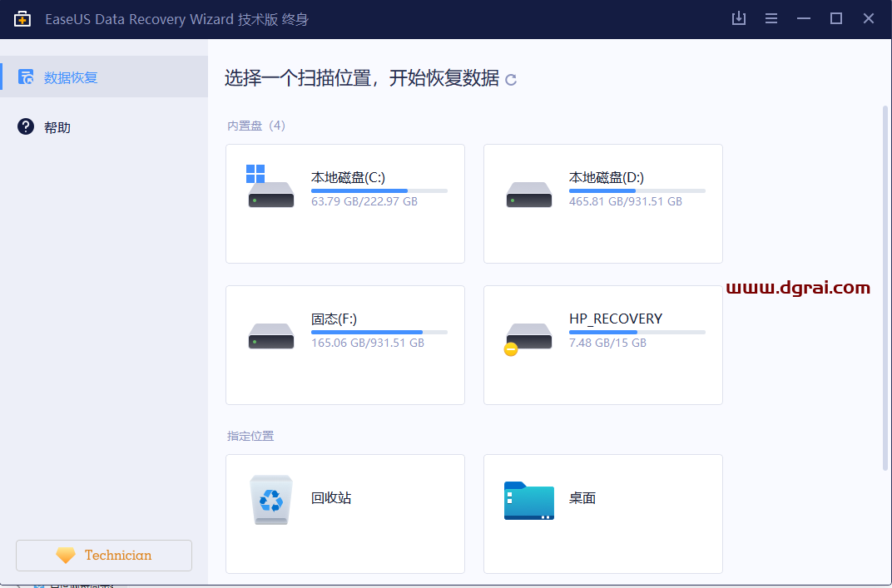Click the 465.81 GB/931.51 GB text
The width and height of the screenshot is (892, 588).
625,201
